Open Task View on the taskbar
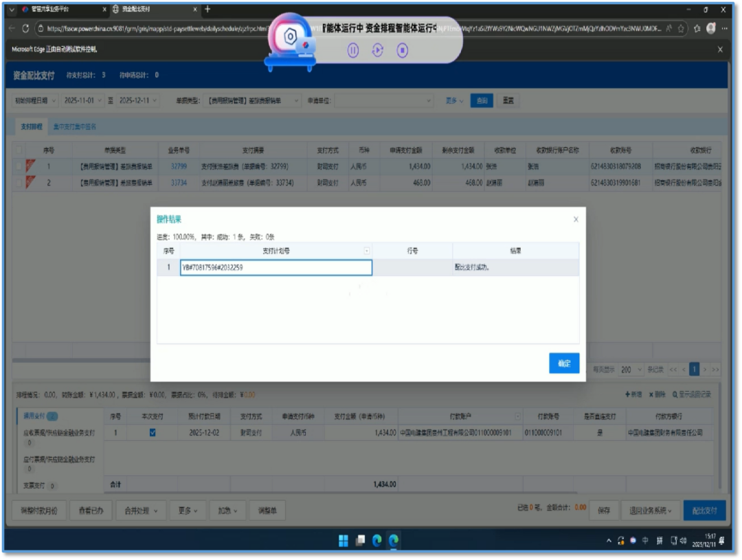The image size is (742, 560). coord(360,540)
